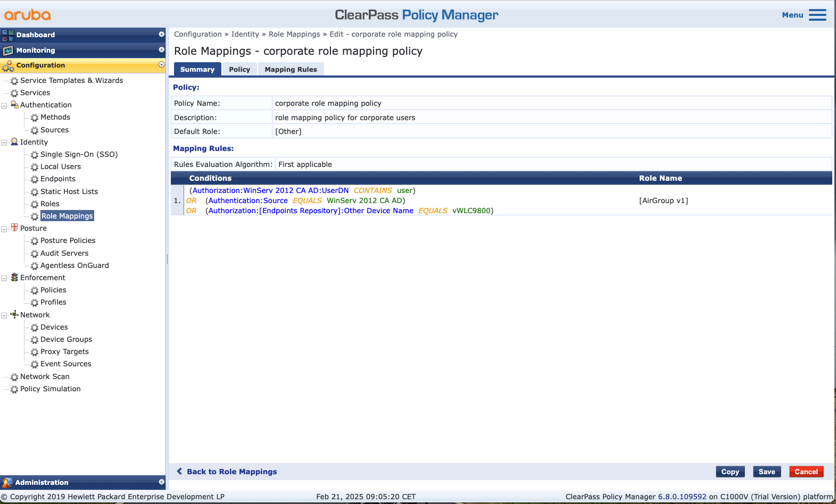
Task: Open Event Sources in sidebar
Action: pos(66,364)
